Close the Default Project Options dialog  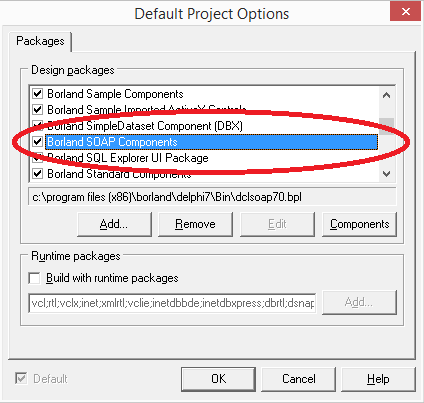point(406,11)
